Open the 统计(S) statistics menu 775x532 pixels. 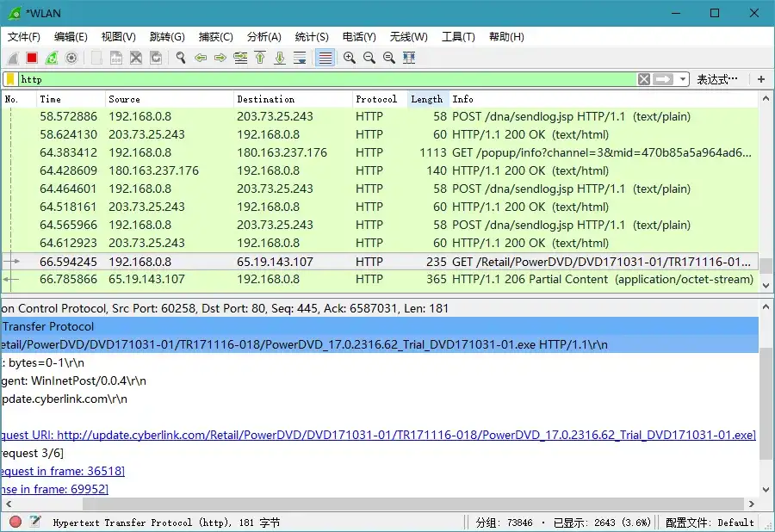tap(311, 36)
